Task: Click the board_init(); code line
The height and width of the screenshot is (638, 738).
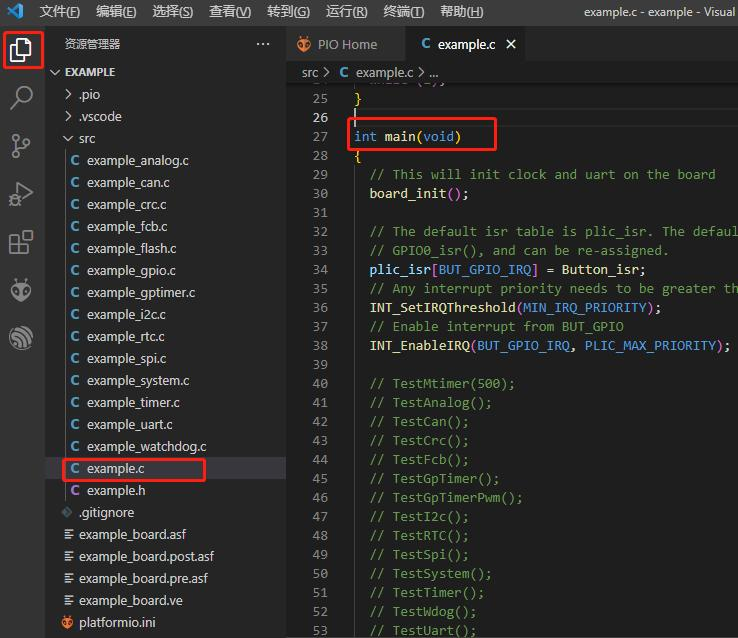Action: [x=419, y=193]
